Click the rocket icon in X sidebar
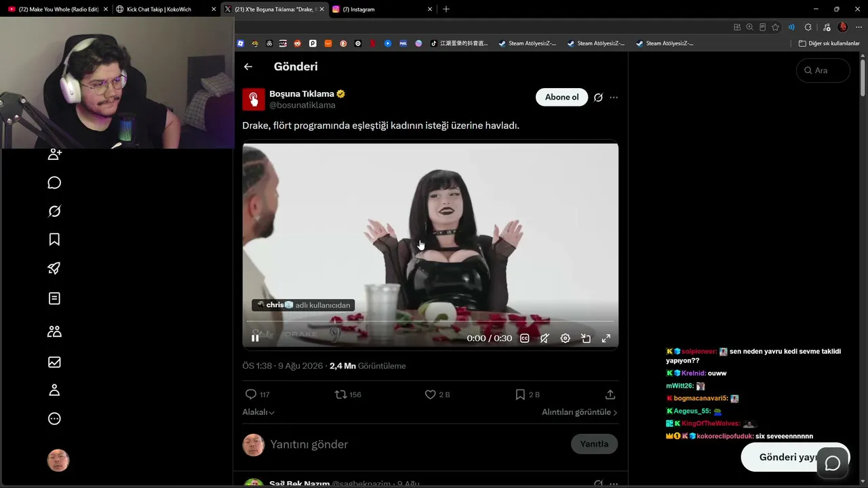Viewport: 868px width, 488px height. click(55, 268)
